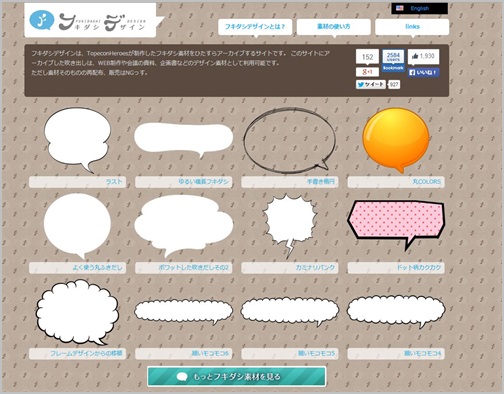Open the よく使う丸ふきだし label link
Image resolution: width=504 pixels, height=394 pixels.
click(97, 267)
